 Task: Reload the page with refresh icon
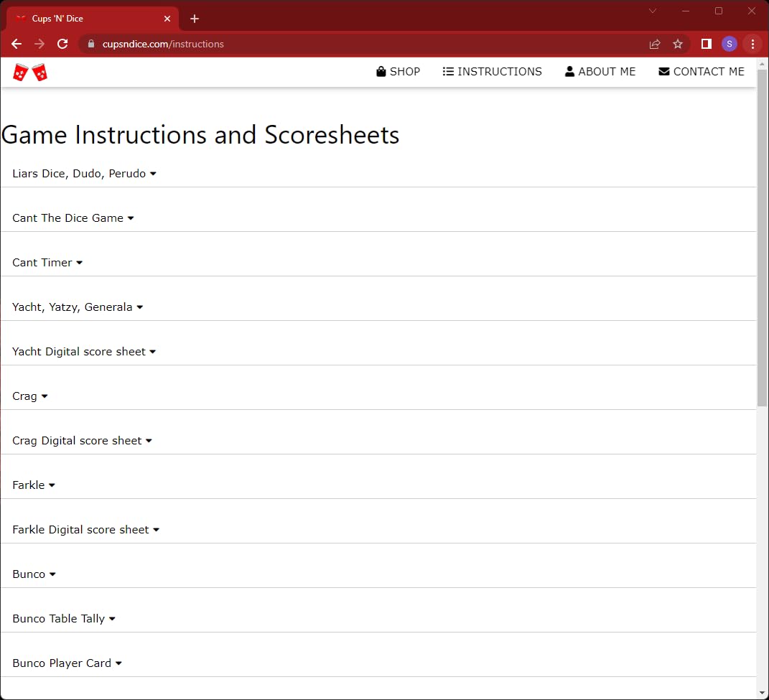62,44
